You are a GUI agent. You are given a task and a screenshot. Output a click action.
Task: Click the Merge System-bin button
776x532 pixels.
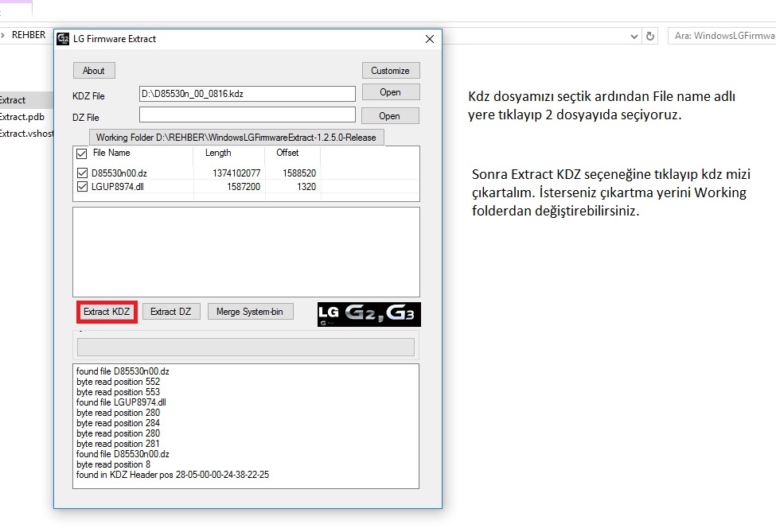coord(251,312)
